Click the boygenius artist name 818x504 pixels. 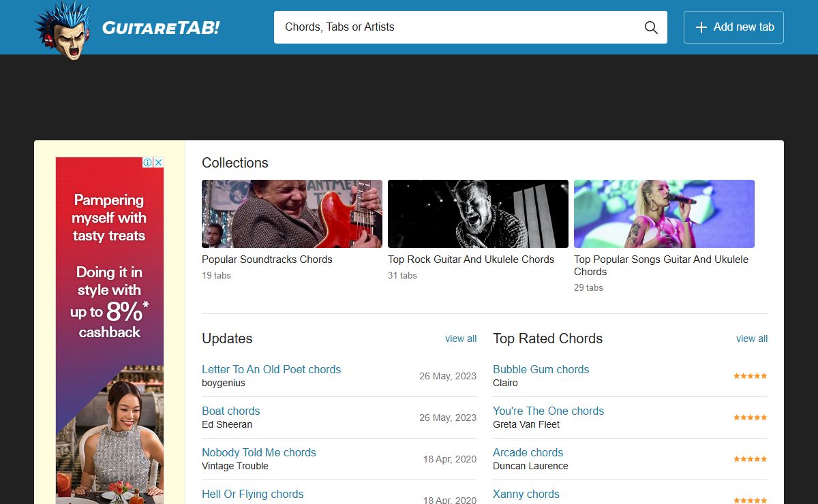coord(224,383)
